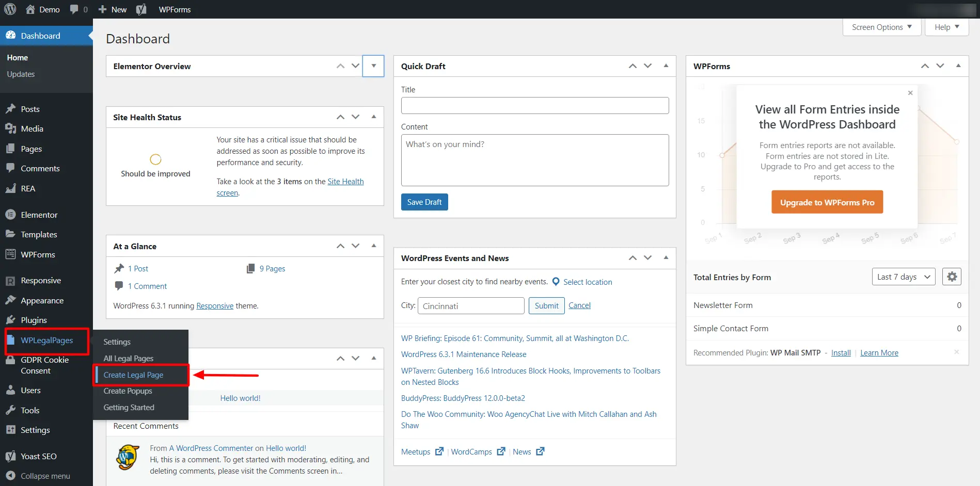Open Media from the sidebar icon

pos(11,128)
